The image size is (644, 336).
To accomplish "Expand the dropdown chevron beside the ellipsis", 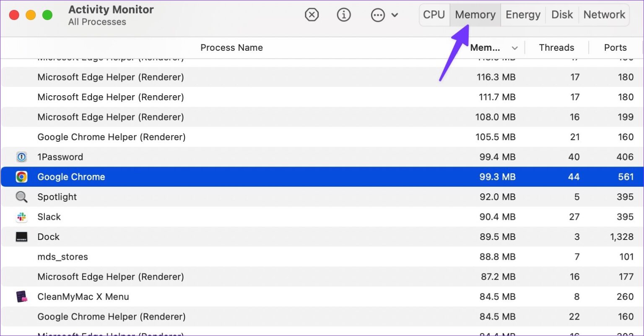I will pyautogui.click(x=395, y=16).
